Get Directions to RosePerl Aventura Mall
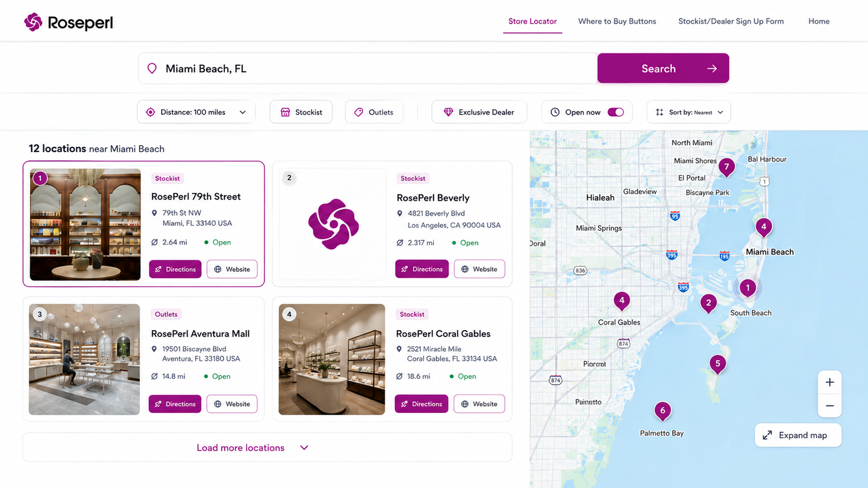 tap(175, 404)
